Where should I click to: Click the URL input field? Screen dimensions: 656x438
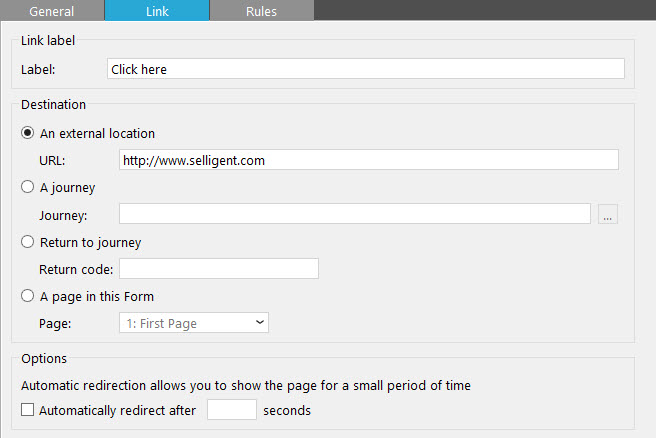[368, 160]
